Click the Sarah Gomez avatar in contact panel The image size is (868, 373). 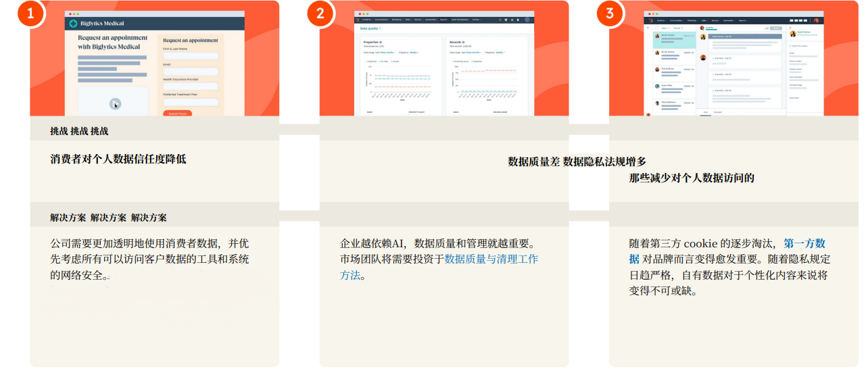(x=793, y=33)
